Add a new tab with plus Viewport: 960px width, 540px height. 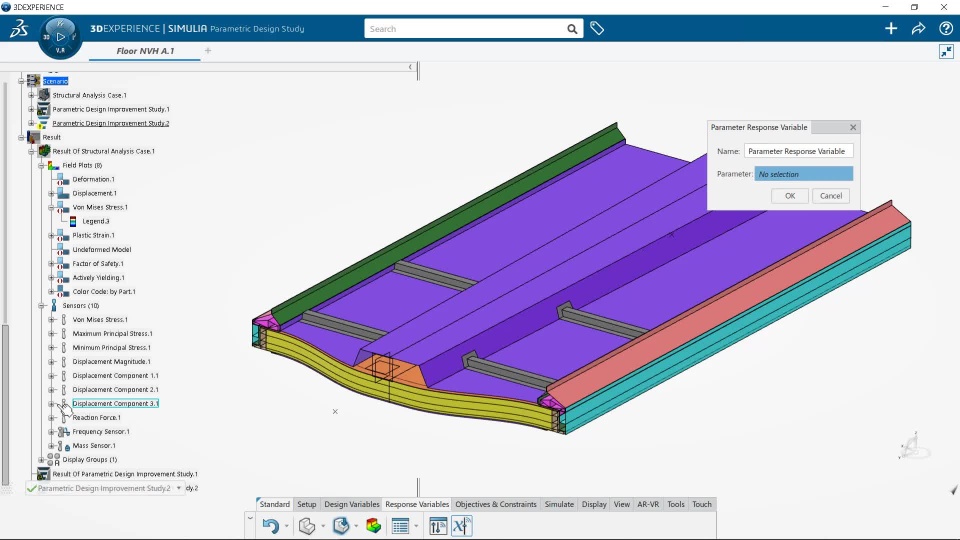(208, 51)
